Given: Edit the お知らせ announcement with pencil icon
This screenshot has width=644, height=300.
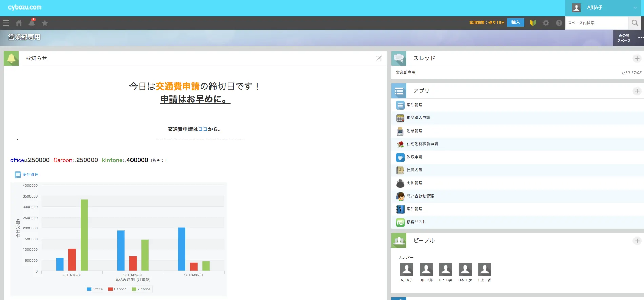Looking at the screenshot, I should tap(379, 58).
